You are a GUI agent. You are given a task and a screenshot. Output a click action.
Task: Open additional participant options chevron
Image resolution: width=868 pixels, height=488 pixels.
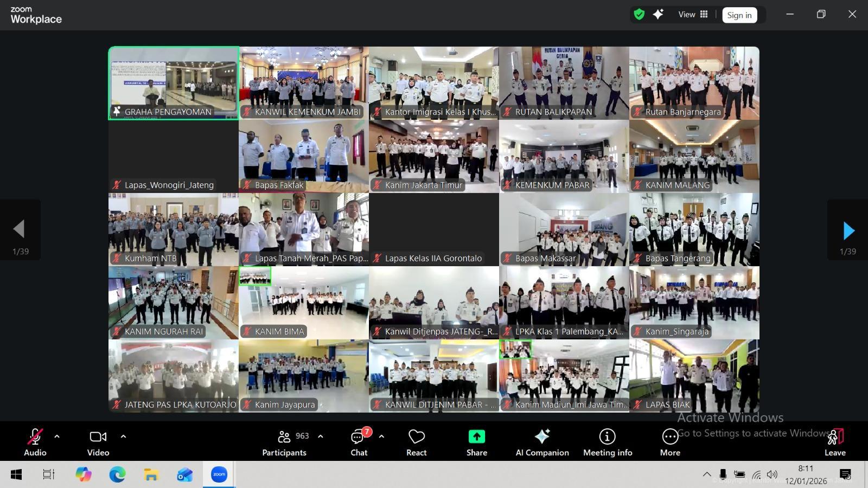tap(320, 435)
